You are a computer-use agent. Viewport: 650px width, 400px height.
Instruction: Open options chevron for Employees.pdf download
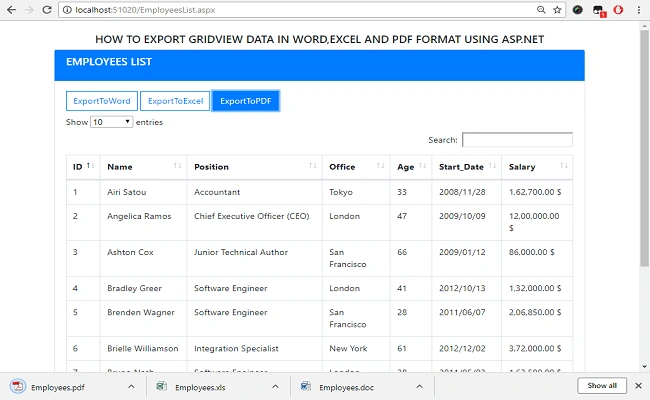[131, 387]
